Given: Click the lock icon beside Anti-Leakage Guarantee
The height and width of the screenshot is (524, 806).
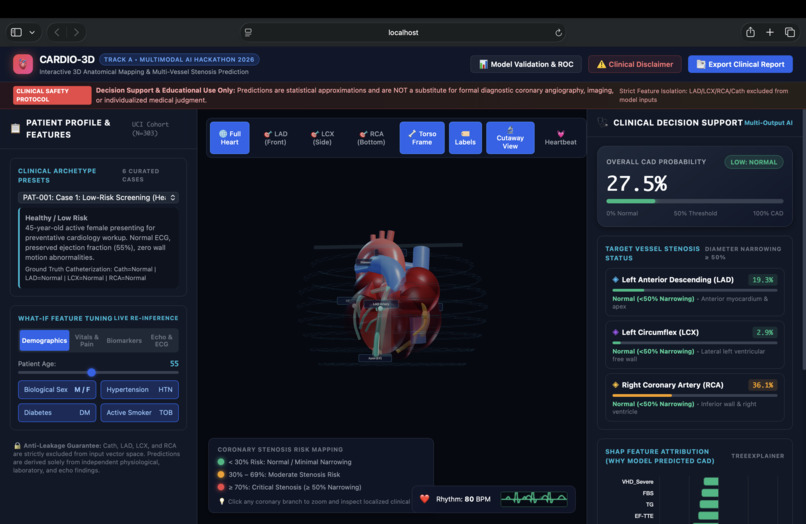Looking at the screenshot, I should click(x=17, y=446).
